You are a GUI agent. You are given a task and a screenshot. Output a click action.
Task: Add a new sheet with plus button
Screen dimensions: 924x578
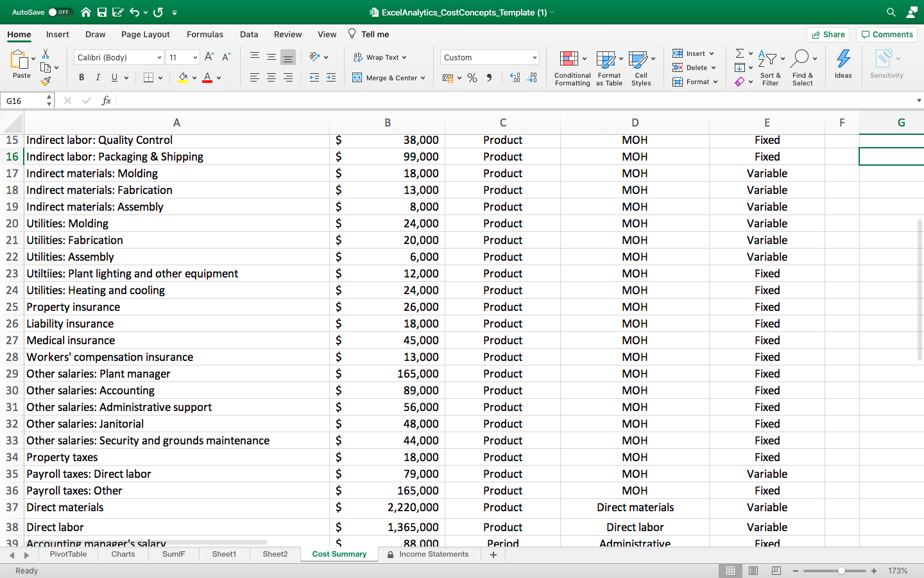point(493,554)
